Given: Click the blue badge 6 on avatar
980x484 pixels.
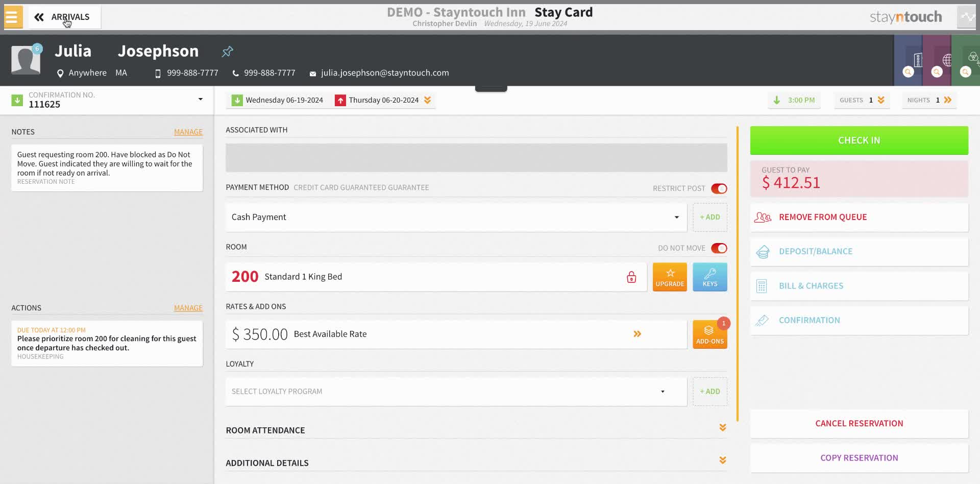Looking at the screenshot, I should [37, 49].
